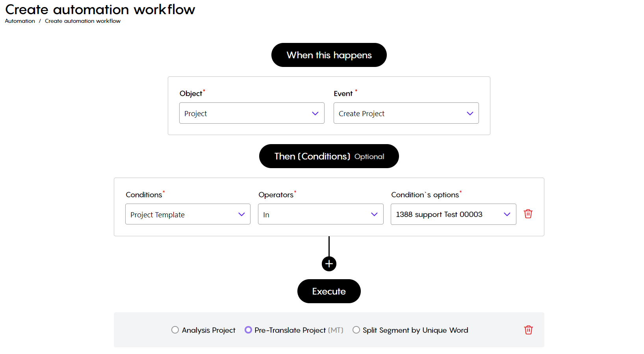Click the Then (Conditions) Optional pill

pos(329,156)
